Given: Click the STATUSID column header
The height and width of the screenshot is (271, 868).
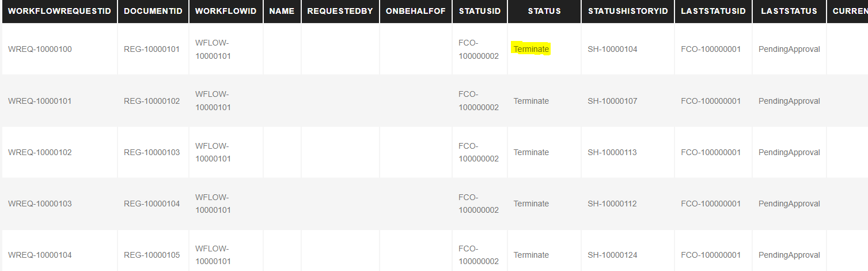Looking at the screenshot, I should click(480, 12).
